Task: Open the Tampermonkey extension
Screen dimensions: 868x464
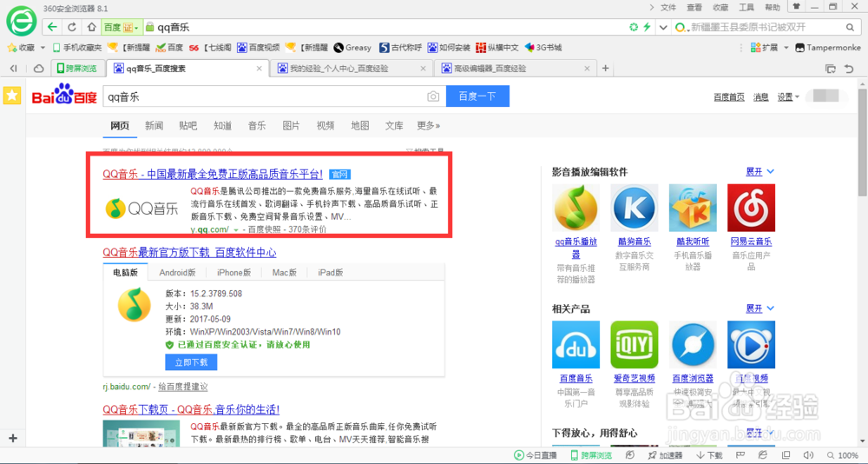Action: pyautogui.click(x=826, y=48)
